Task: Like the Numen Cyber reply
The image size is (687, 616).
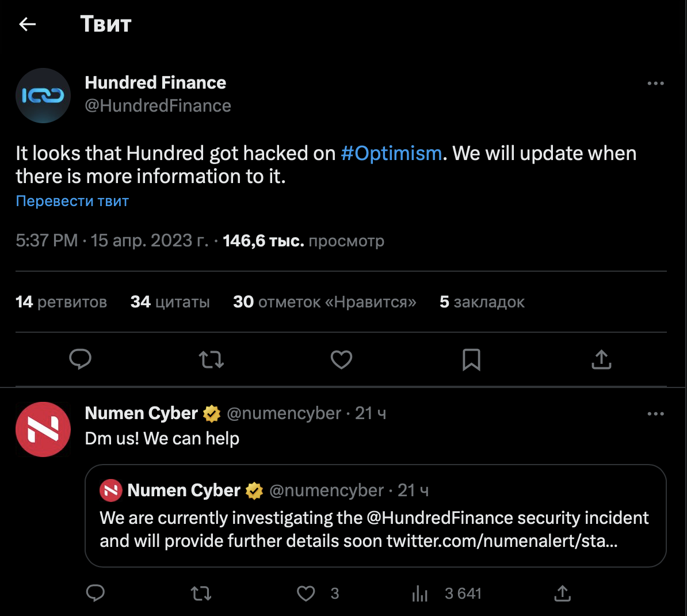Action: coord(306,593)
